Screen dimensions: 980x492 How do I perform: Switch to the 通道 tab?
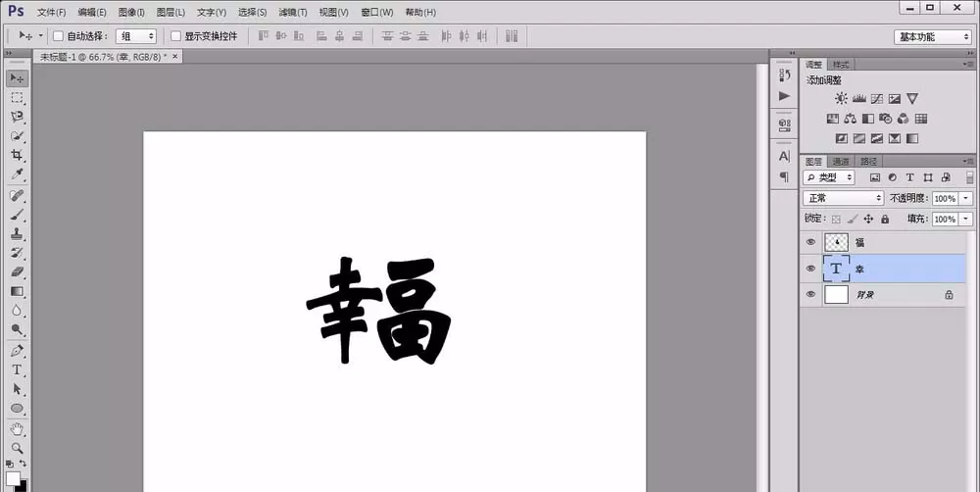coord(841,162)
